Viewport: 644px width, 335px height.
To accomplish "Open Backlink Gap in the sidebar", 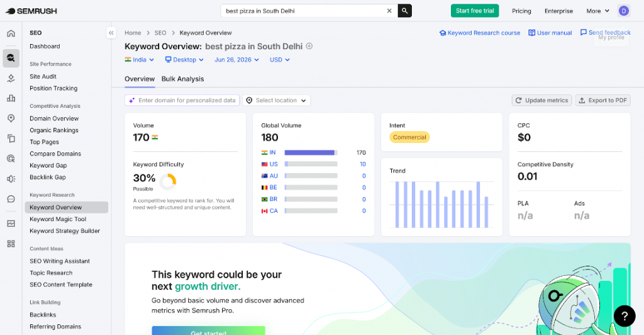I will (48, 177).
